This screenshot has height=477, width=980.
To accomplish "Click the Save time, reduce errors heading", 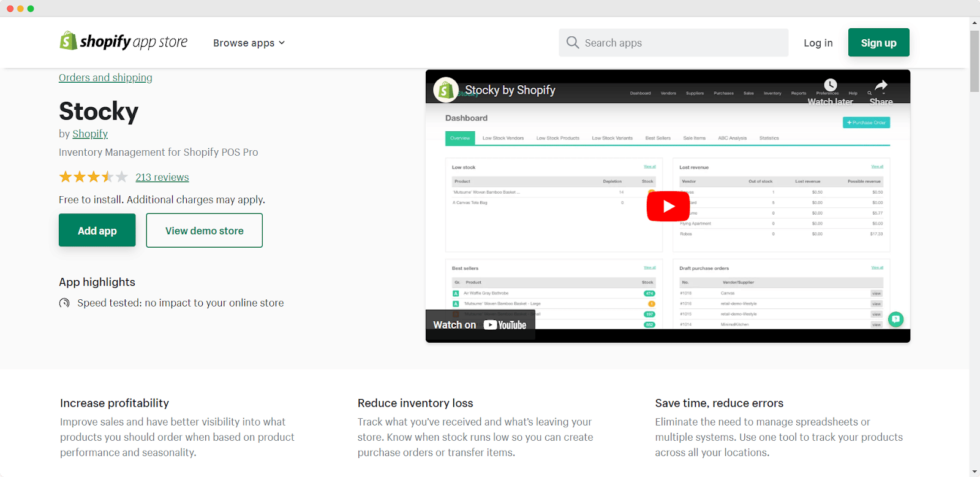I will [719, 403].
